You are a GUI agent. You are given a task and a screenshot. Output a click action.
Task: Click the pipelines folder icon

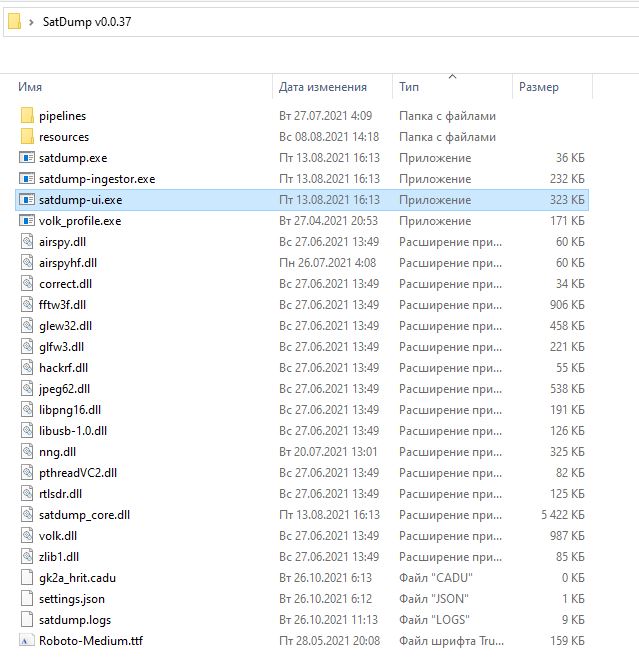(x=27, y=115)
